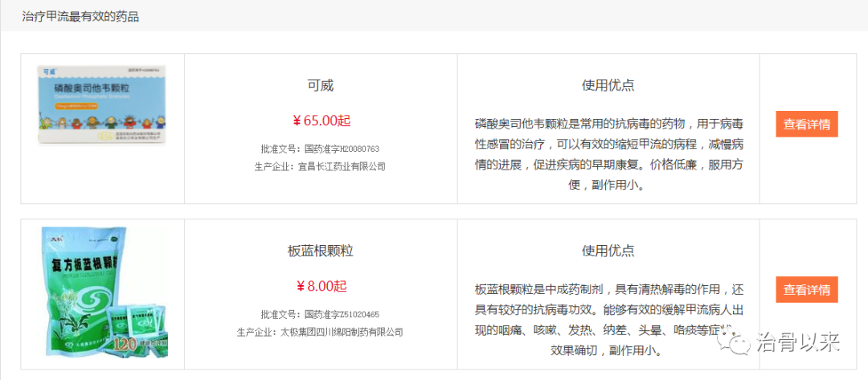Image resolution: width=868 pixels, height=380 pixels.
Task: Select the ¥65.00起 price
Action: click(321, 121)
